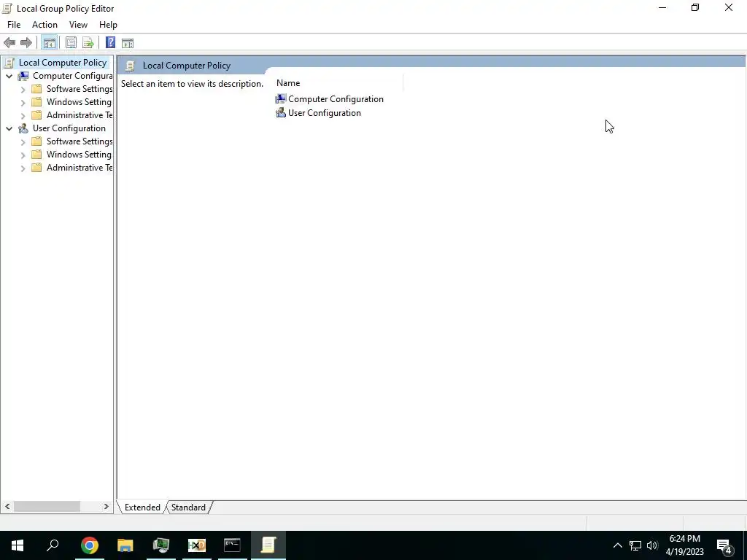
Task: Click User Configuration in the Name list
Action: (x=324, y=113)
